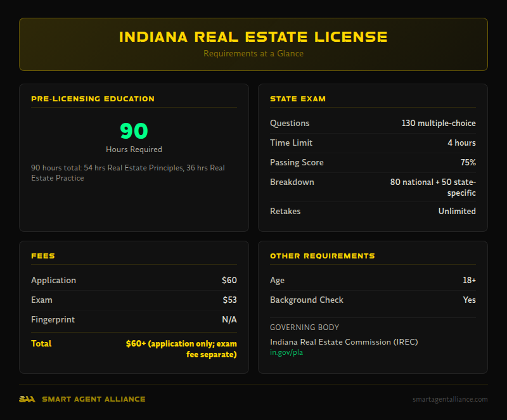This screenshot has height=420, width=507.
Task: Click the Smart Agent Alliance logo icon
Action: tap(26, 399)
